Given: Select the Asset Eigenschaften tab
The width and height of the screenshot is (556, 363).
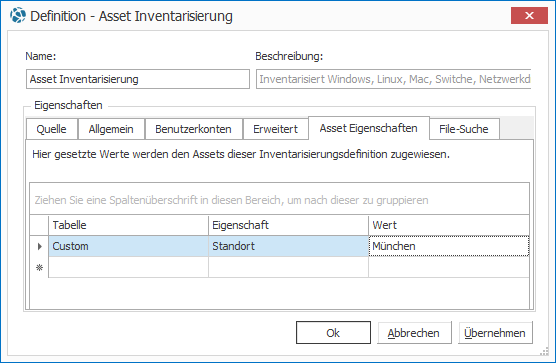Looking at the screenshot, I should (369, 128).
